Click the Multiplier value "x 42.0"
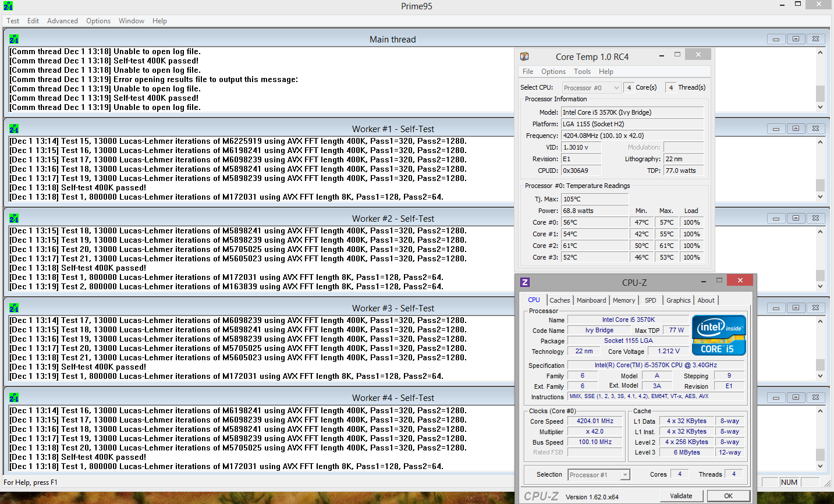 [x=595, y=431]
